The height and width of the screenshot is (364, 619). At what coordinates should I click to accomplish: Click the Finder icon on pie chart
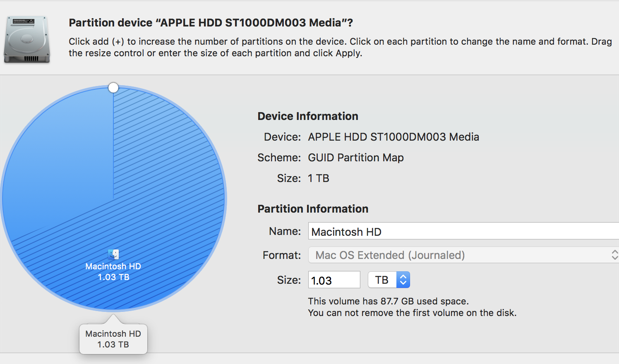[113, 254]
